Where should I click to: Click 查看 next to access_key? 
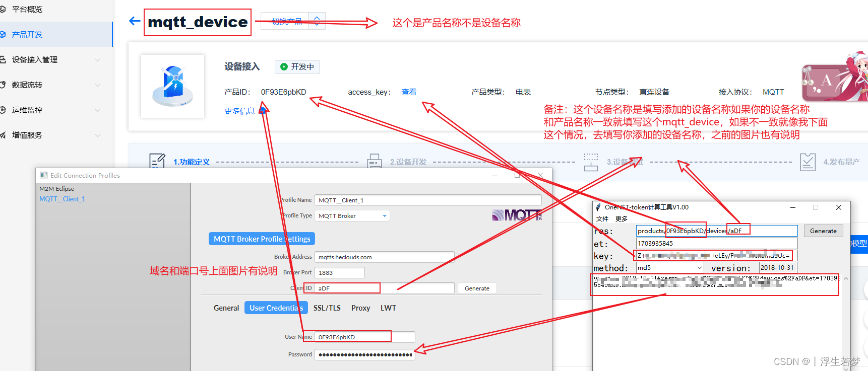click(409, 92)
